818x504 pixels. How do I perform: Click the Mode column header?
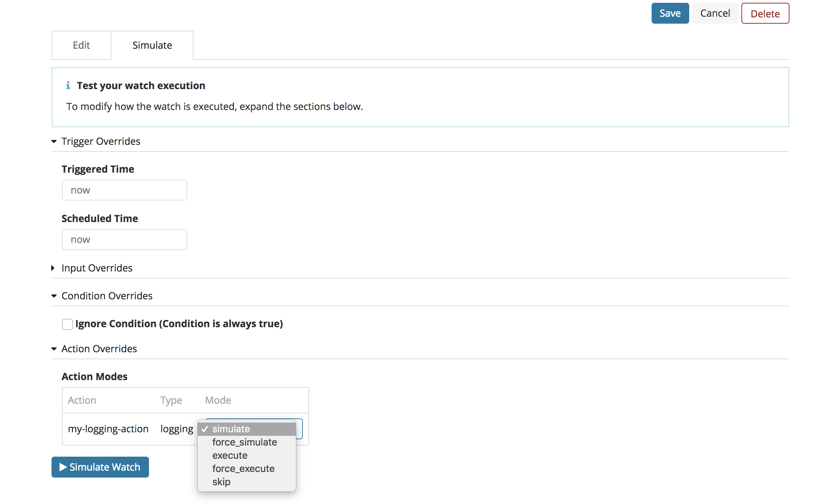[218, 400]
